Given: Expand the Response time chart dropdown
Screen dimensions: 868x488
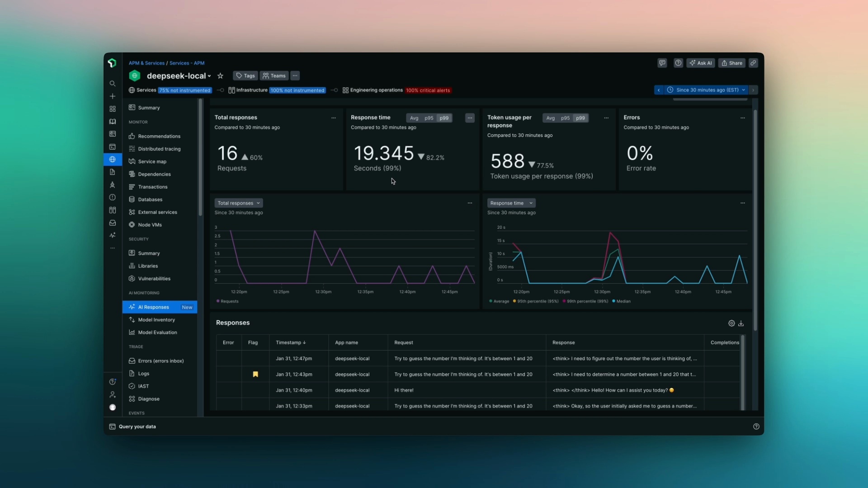Looking at the screenshot, I should [511, 203].
